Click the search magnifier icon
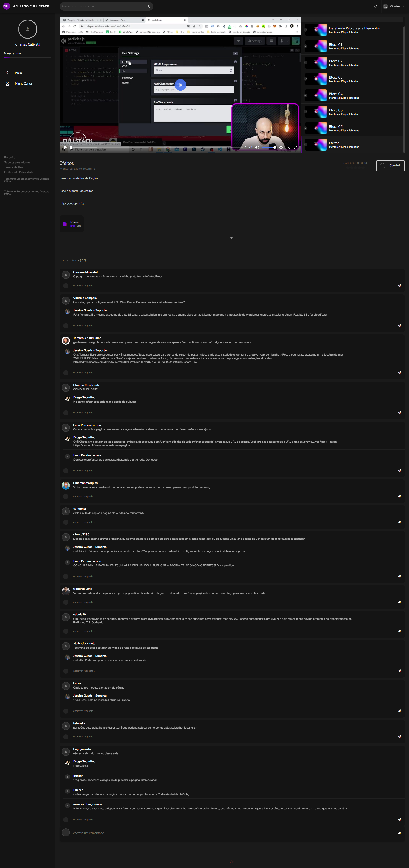409x868 pixels. point(148,6)
